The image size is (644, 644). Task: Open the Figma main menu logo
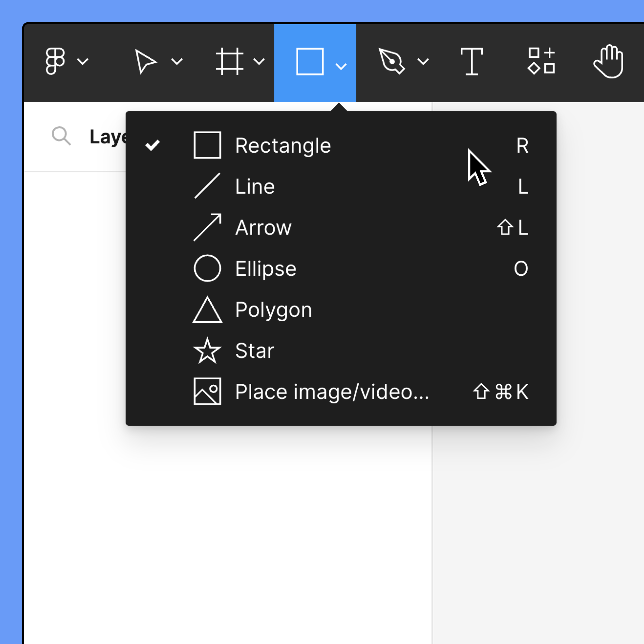(55, 61)
